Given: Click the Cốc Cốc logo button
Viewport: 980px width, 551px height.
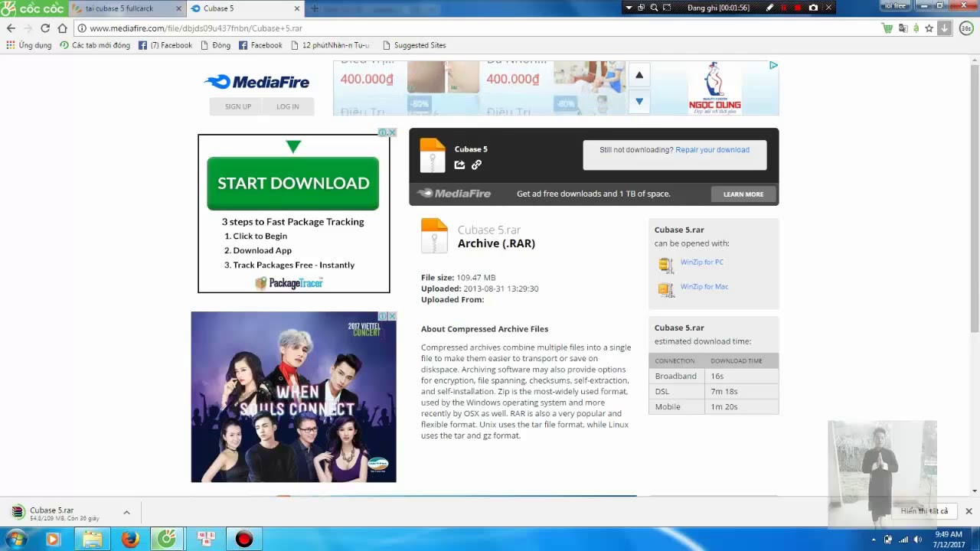Looking at the screenshot, I should click(x=33, y=8).
